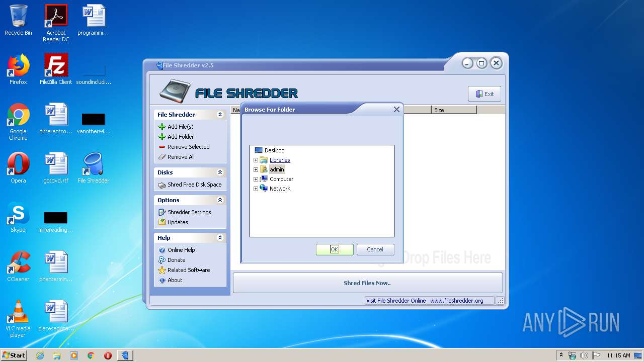This screenshot has height=362, width=644.
Task: Open Shredder Settings
Action: tap(185, 212)
